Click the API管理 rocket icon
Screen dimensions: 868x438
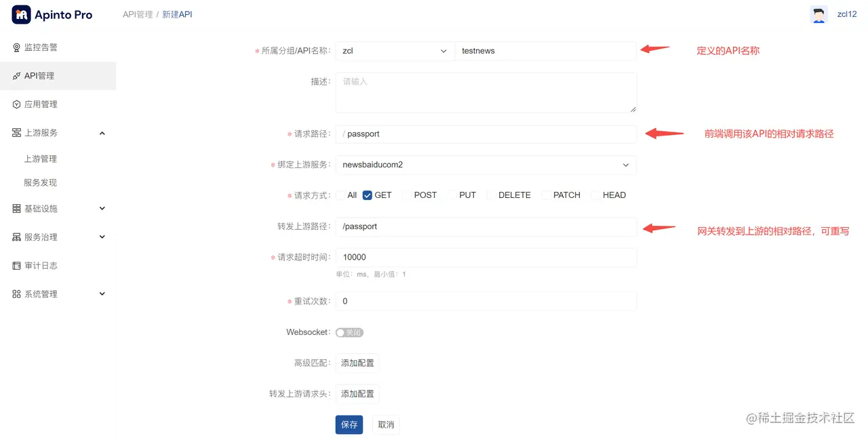click(x=17, y=76)
